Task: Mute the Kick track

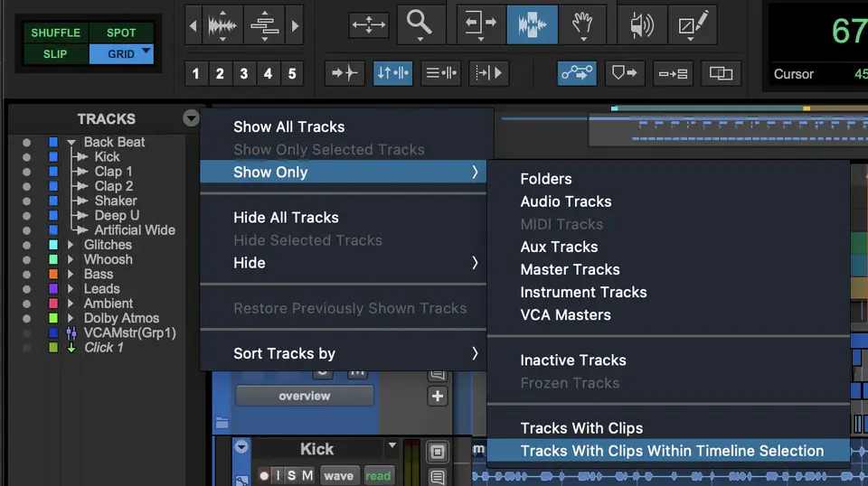Action: [307, 475]
